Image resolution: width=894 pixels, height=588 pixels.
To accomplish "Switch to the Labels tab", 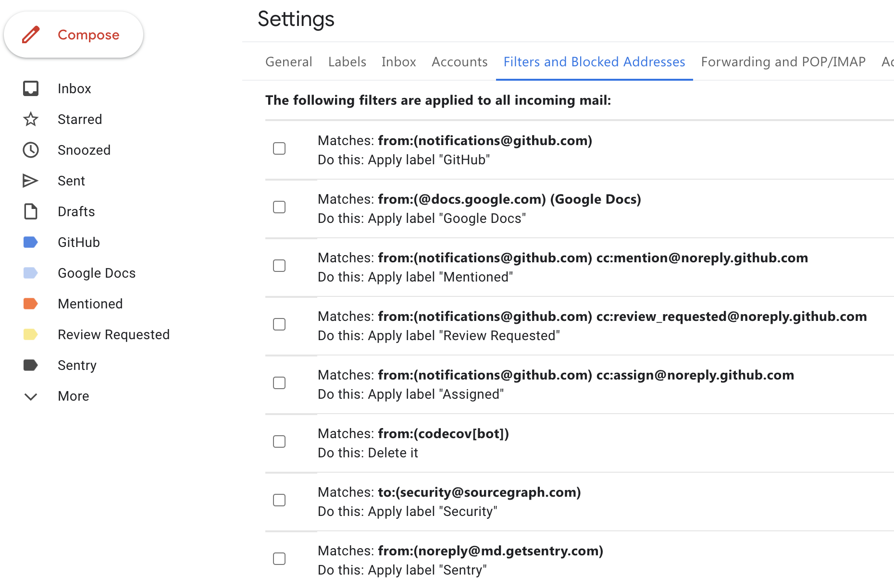I will pos(347,61).
